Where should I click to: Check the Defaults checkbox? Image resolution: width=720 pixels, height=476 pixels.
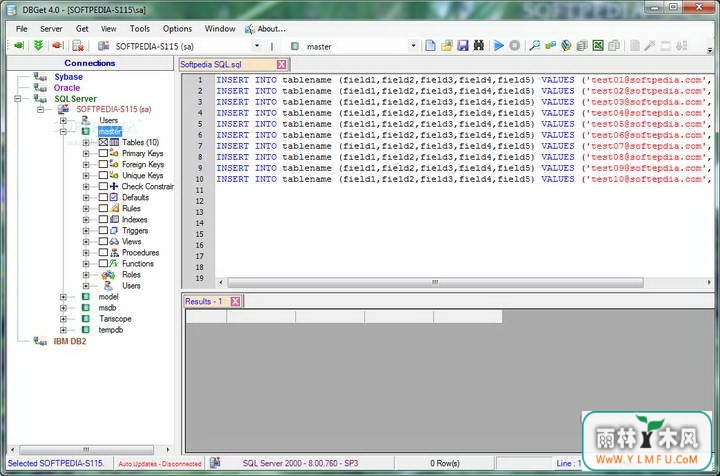point(103,197)
